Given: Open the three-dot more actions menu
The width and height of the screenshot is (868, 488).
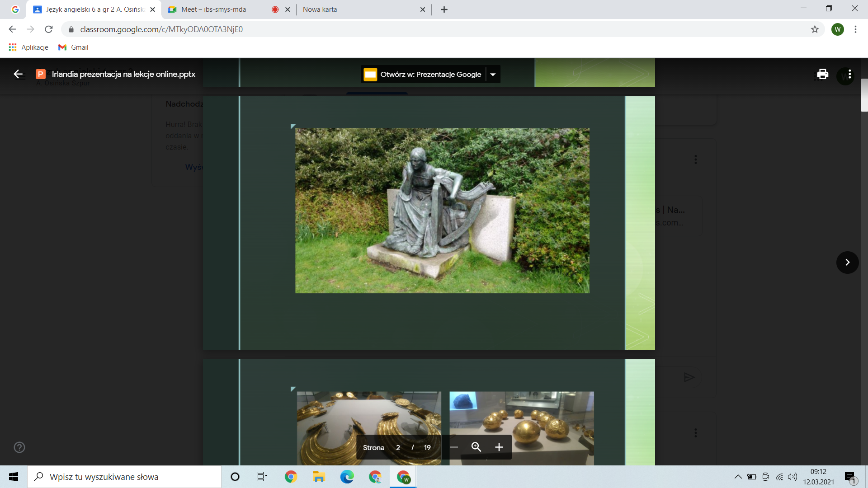Looking at the screenshot, I should [850, 74].
